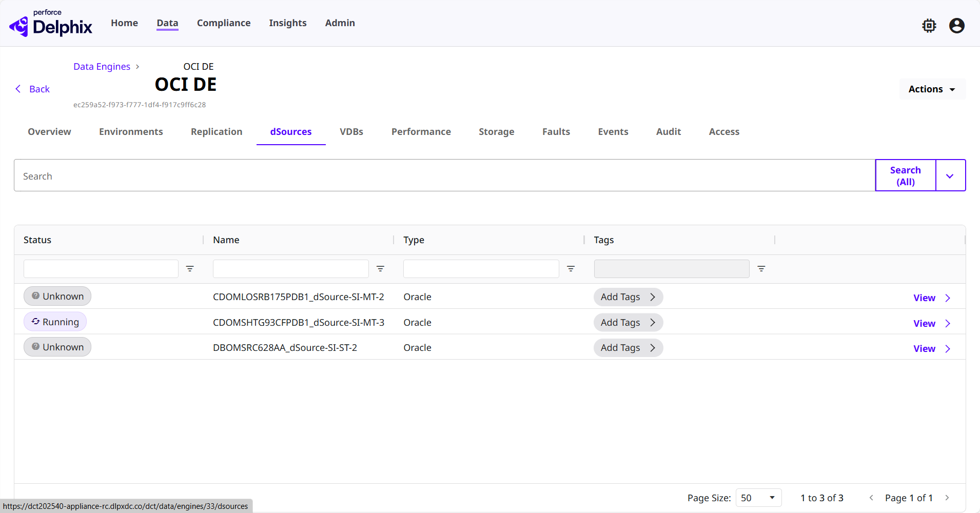
Task: Switch to the Access tab
Action: (724, 132)
